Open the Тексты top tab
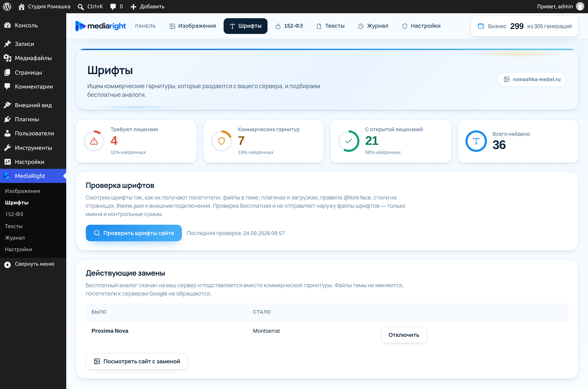588x389 pixels. [x=331, y=26]
